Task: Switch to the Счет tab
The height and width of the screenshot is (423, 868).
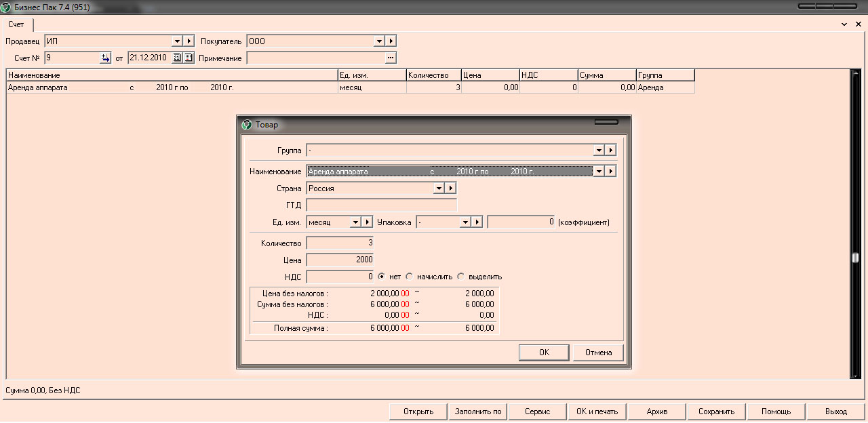Action: pos(16,24)
